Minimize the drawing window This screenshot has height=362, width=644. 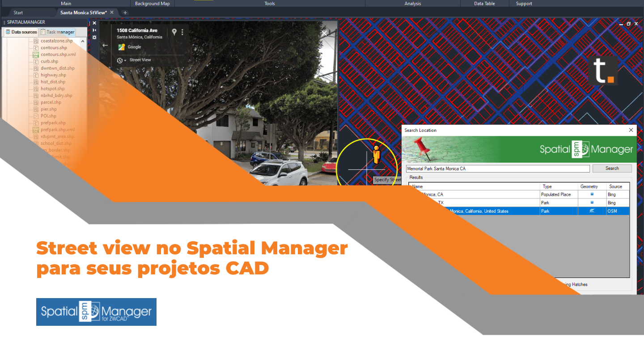[x=621, y=24]
